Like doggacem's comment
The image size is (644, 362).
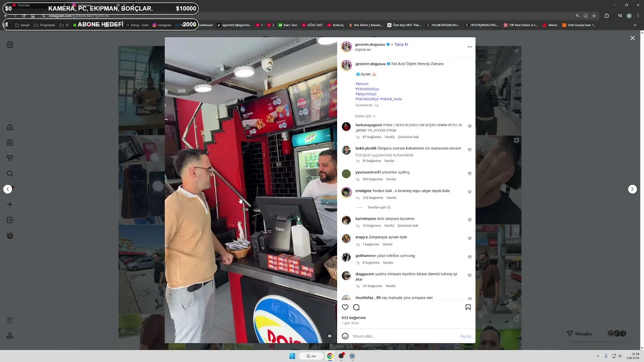tap(470, 276)
